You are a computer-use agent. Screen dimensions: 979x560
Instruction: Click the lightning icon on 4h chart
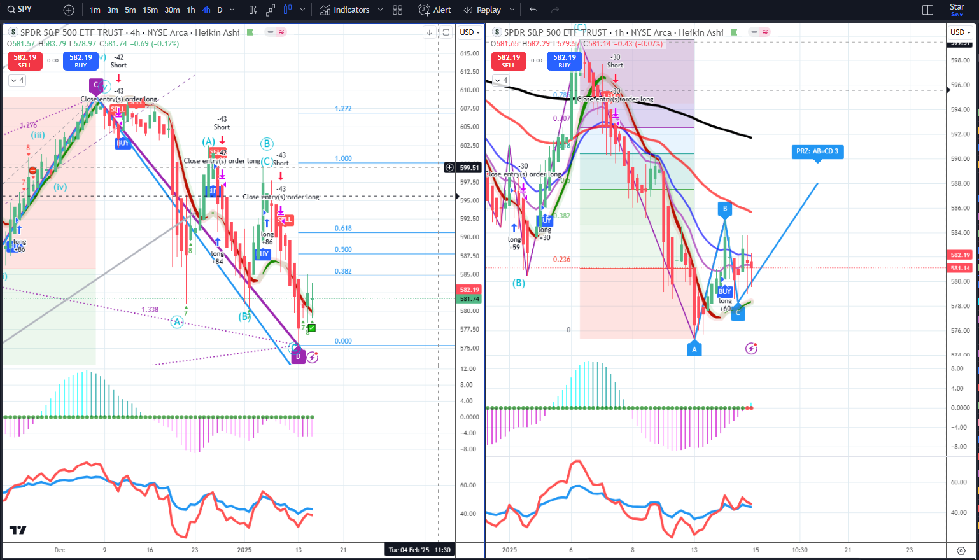click(x=312, y=357)
